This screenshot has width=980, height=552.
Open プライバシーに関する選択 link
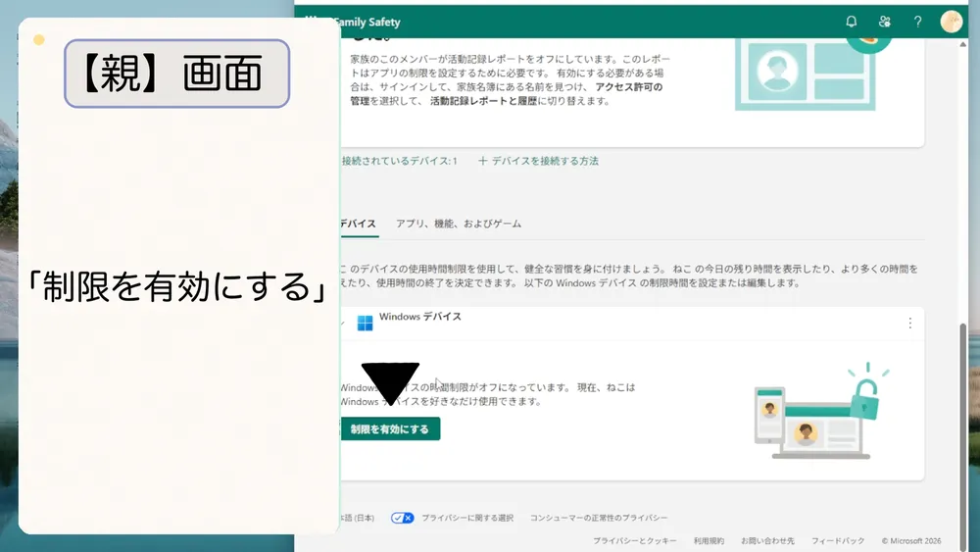(x=467, y=518)
